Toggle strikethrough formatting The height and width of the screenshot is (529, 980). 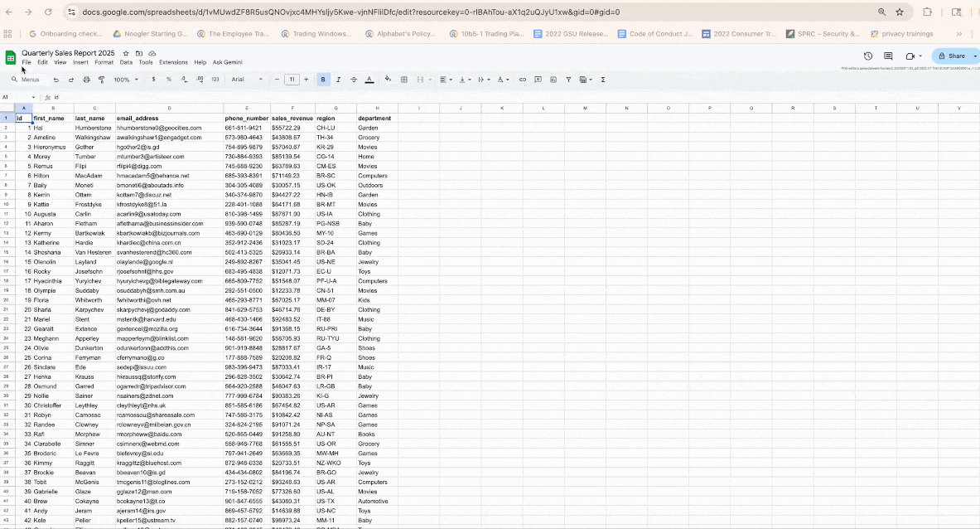354,80
